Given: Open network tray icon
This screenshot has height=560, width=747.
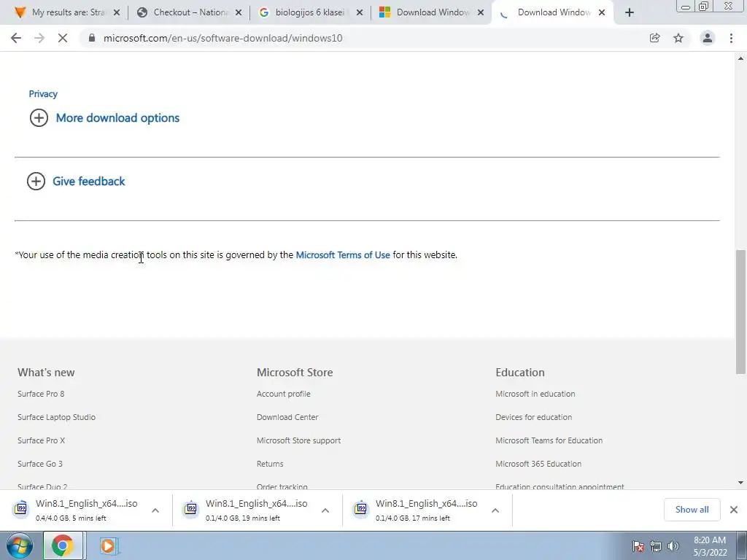Looking at the screenshot, I should tap(656, 546).
